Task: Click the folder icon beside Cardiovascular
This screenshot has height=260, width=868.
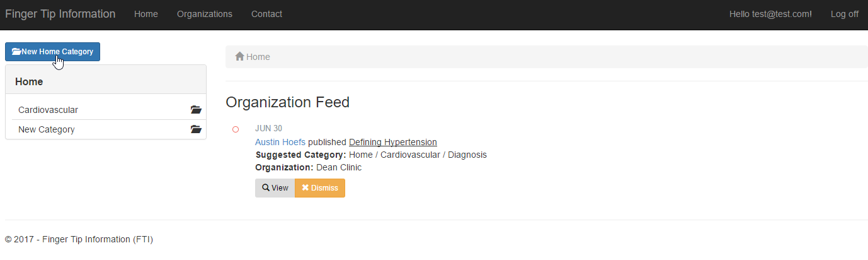Action: pyautogui.click(x=196, y=110)
